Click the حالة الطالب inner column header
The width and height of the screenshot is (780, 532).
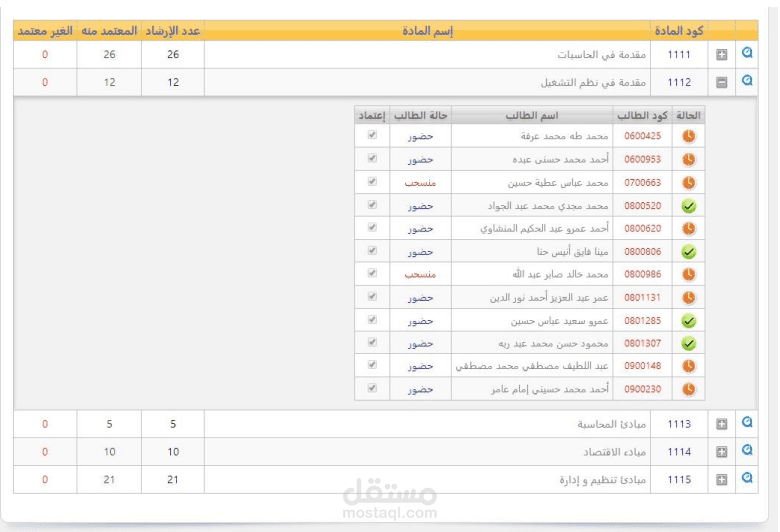[x=420, y=115]
